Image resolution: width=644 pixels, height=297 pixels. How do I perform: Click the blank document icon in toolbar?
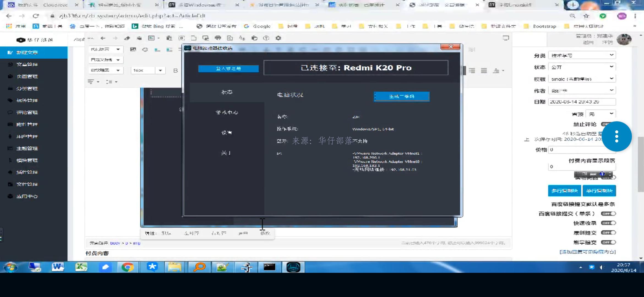click(x=193, y=38)
